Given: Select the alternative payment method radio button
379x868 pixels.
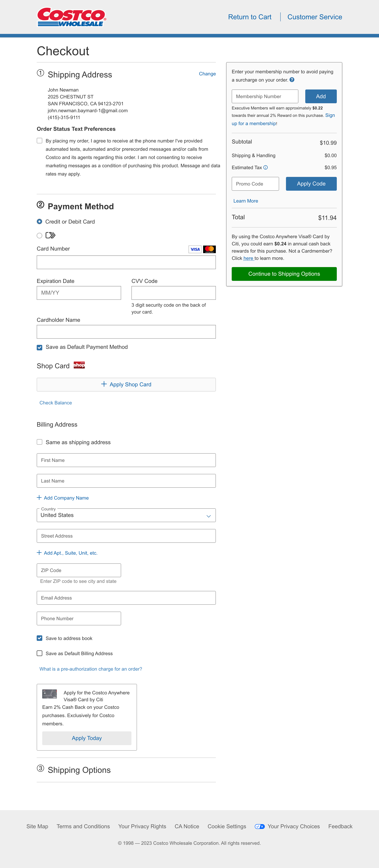Looking at the screenshot, I should (39, 236).
